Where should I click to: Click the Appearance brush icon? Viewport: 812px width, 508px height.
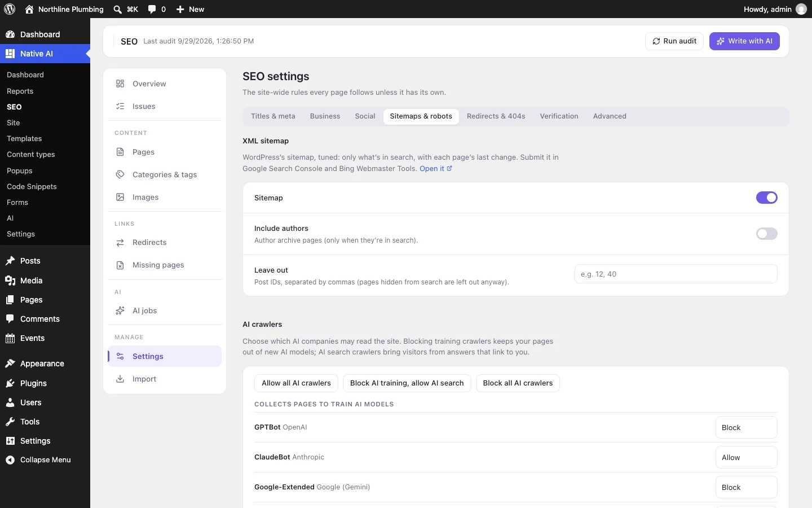click(10, 364)
